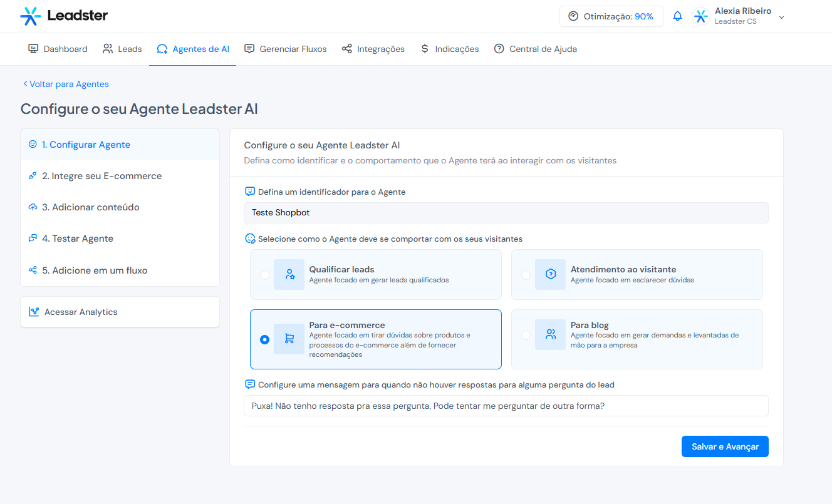Image resolution: width=832 pixels, height=504 pixels.
Task: Open the Leads tab
Action: [x=122, y=49]
